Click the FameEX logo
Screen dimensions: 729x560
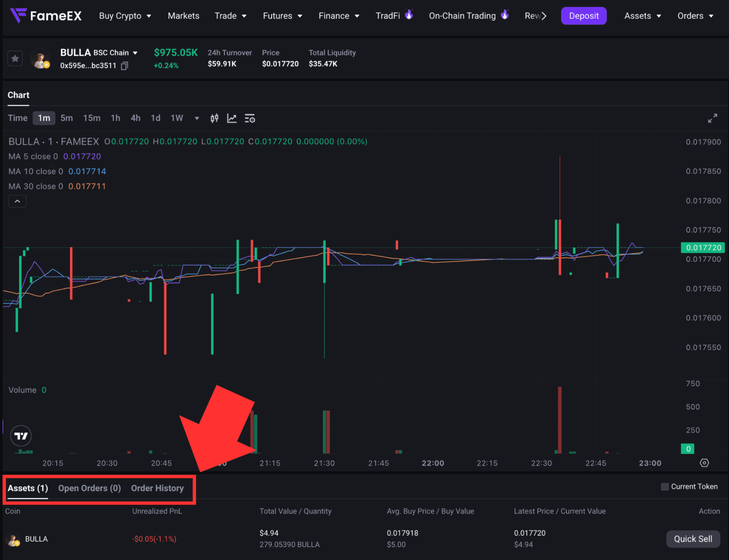[46, 16]
